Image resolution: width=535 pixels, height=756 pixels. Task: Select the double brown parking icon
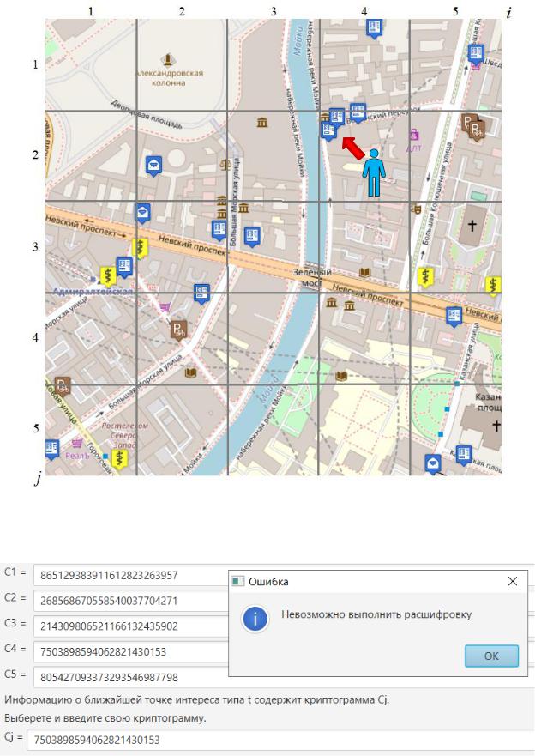[x=473, y=126]
